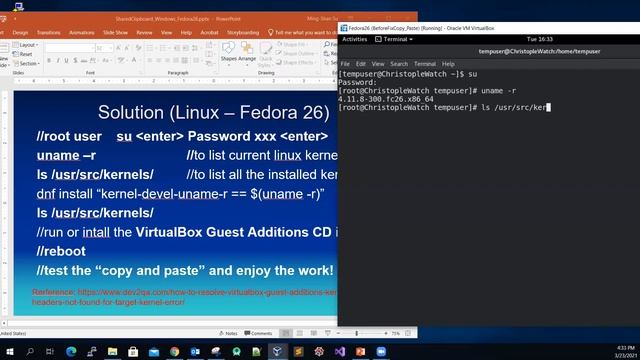Increase font size in PowerPoint
Image resolution: width=640 pixels, height=360 pixels.
coord(118,48)
